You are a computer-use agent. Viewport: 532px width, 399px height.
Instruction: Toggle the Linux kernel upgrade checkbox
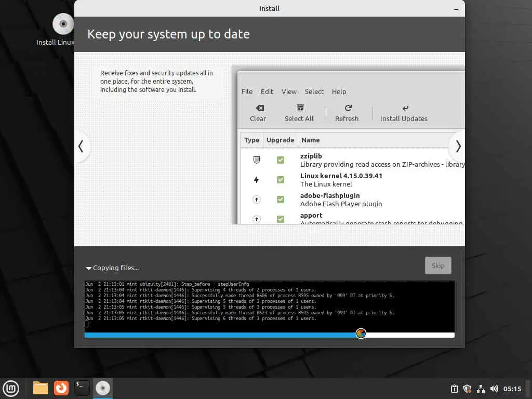tap(280, 179)
